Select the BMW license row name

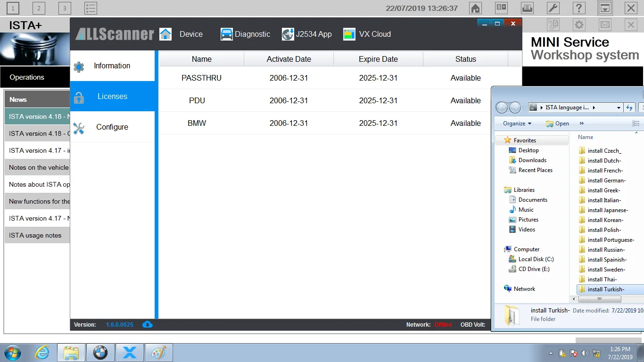(197, 123)
